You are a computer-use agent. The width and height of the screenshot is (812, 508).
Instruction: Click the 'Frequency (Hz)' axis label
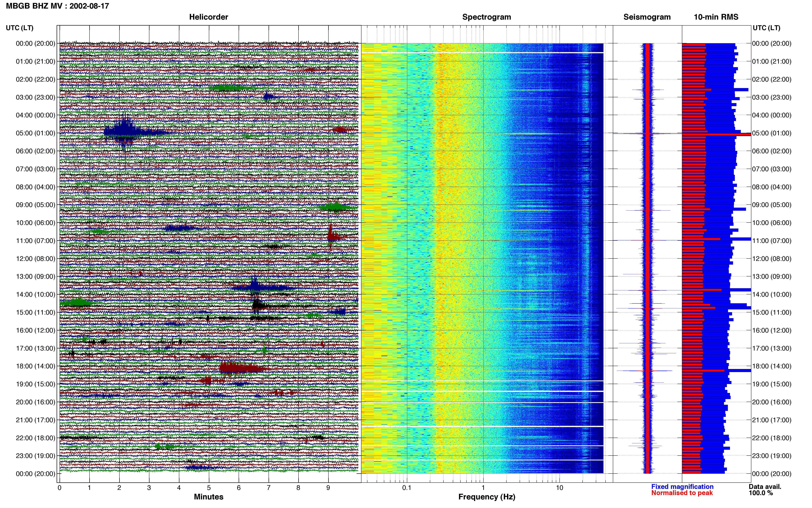pos(487,497)
